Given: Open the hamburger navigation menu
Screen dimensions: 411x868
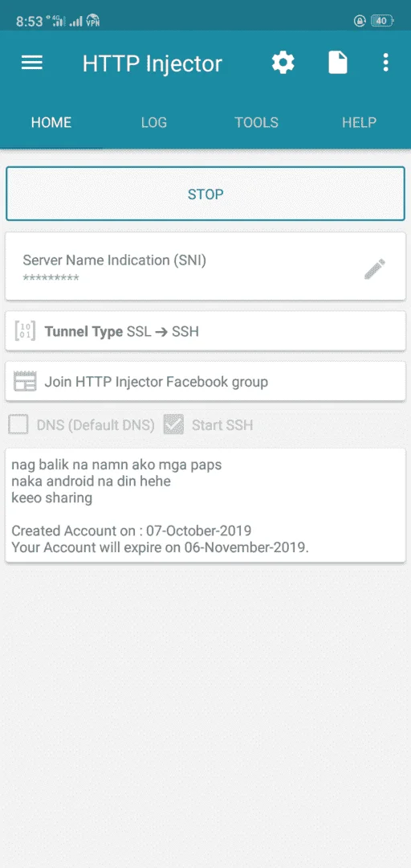Looking at the screenshot, I should click(32, 63).
